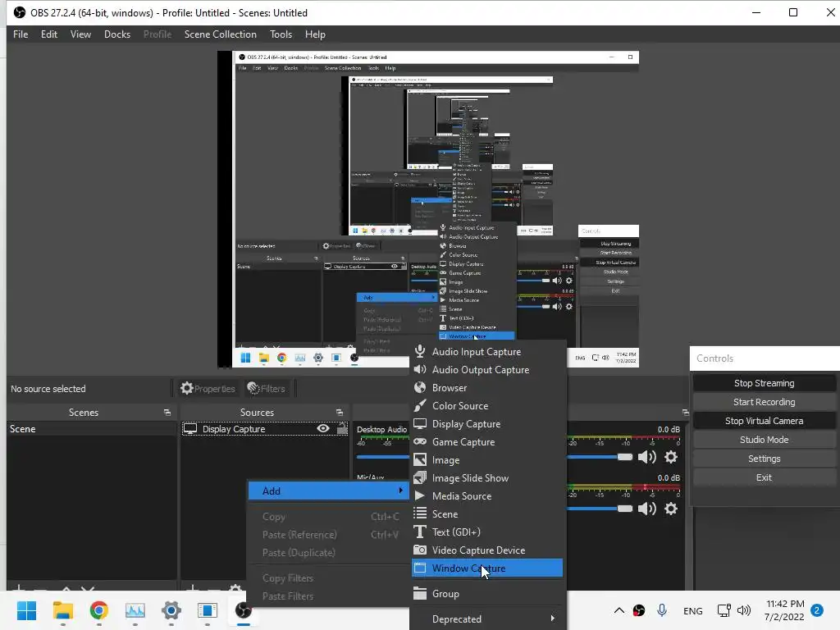Open Desktop Audio gear settings
This screenshot has width=840, height=630.
671,457
